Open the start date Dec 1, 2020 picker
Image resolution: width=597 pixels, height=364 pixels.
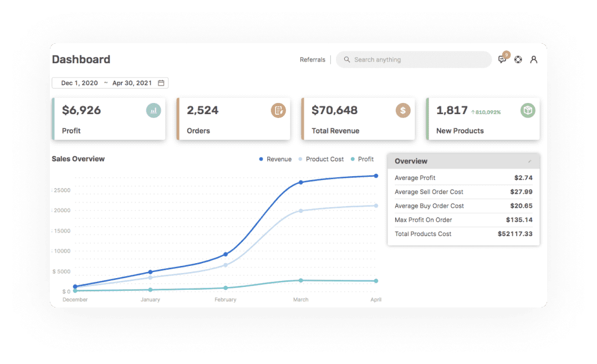[x=79, y=83]
